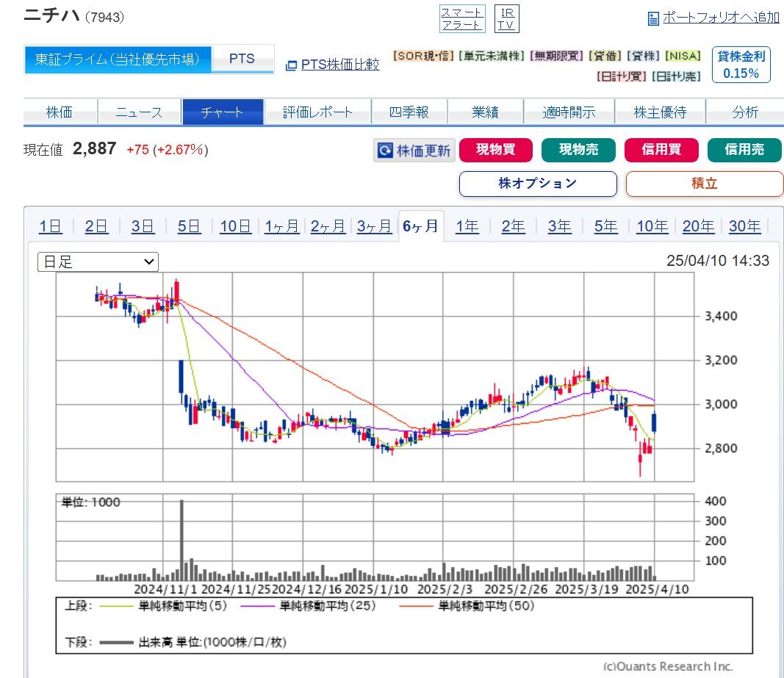This screenshot has width=784, height=678.
Task: Select the 2年 chart period
Action: (x=513, y=226)
